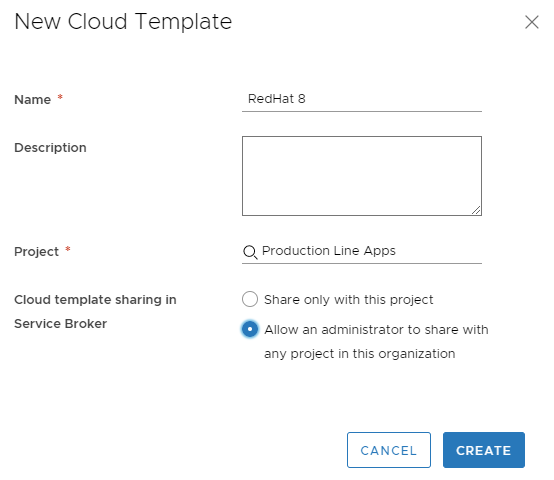Close the New Cloud Template dialog
554x480 pixels.
coord(531,22)
